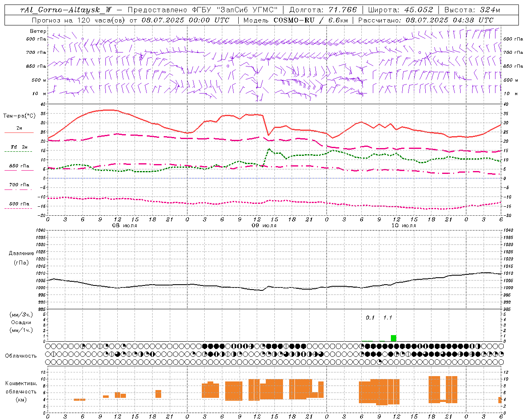
Task: Click the 08 июля date label
Action: (x=125, y=226)
